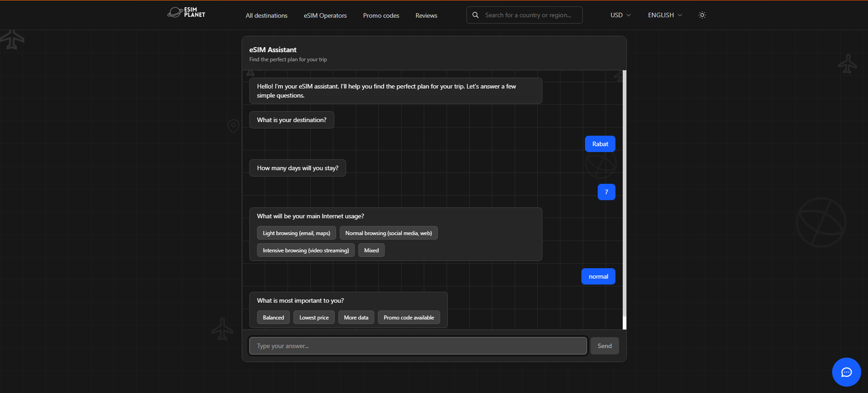Open the ENGLISH language dropdown
Viewport: 868px width, 393px height.
(x=665, y=15)
